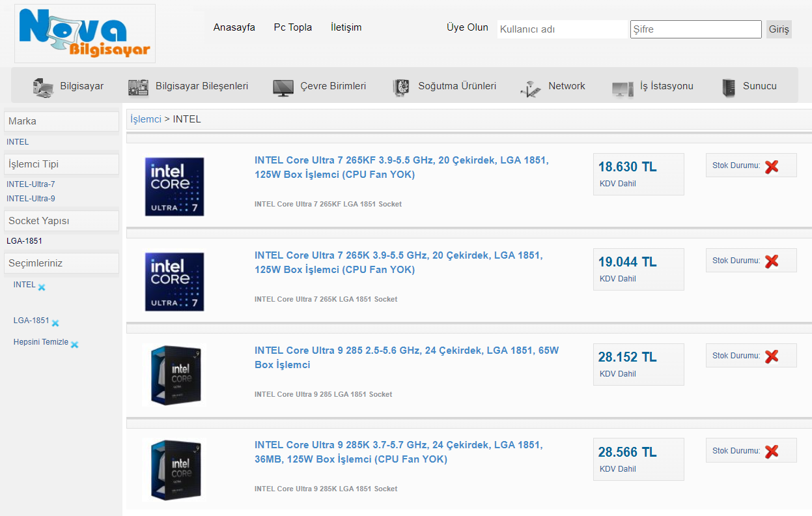Open the Core Ultra 7 265K product image
This screenshot has height=516, width=812.
[x=175, y=281]
